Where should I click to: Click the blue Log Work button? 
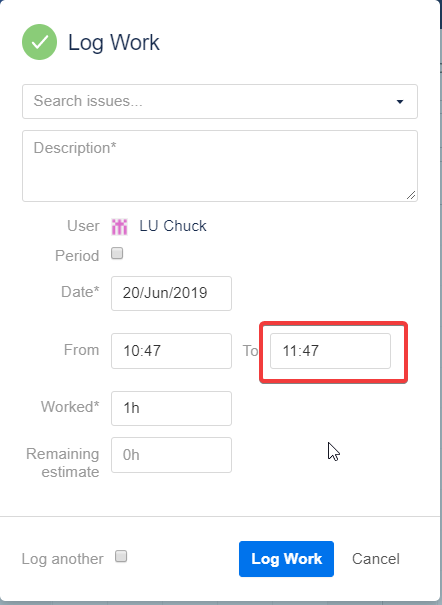(286, 559)
